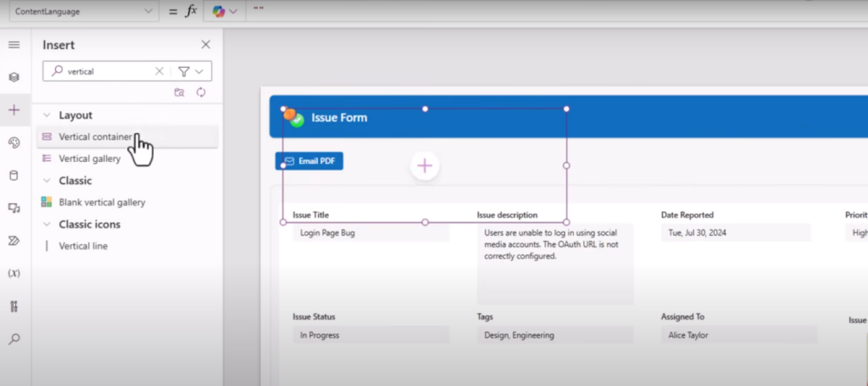Click the refresh icon in Insert panel
The height and width of the screenshot is (386, 868).
[201, 92]
